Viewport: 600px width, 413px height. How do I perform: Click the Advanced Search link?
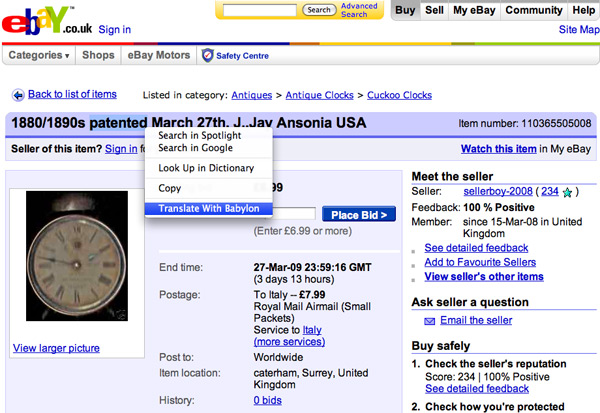[359, 10]
